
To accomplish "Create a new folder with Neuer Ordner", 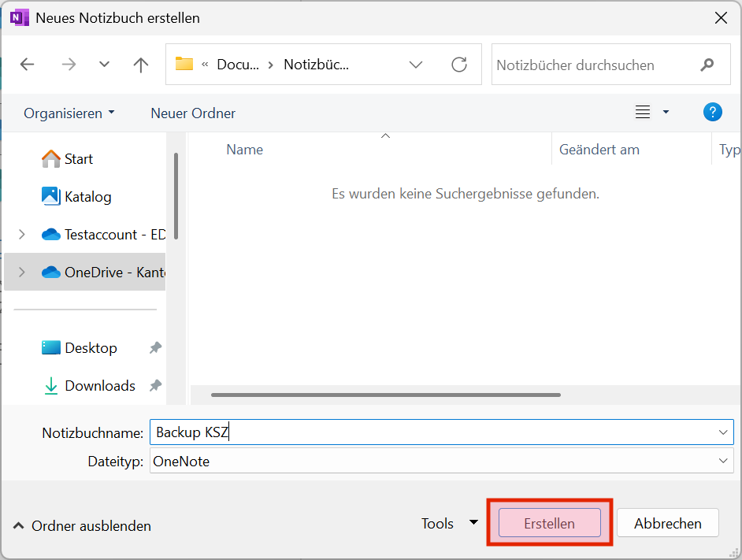I will 193,113.
